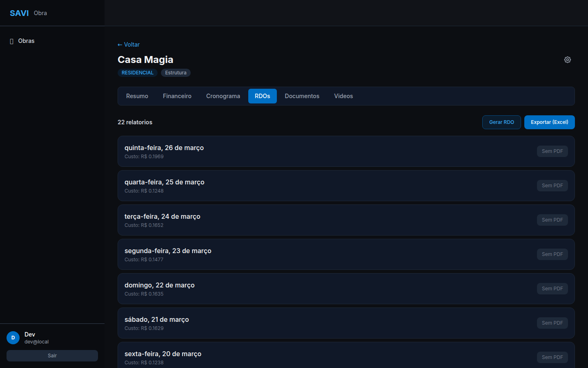The height and width of the screenshot is (368, 588).
Task: Click the RESIDENCIAL tag badge
Action: [x=138, y=73]
